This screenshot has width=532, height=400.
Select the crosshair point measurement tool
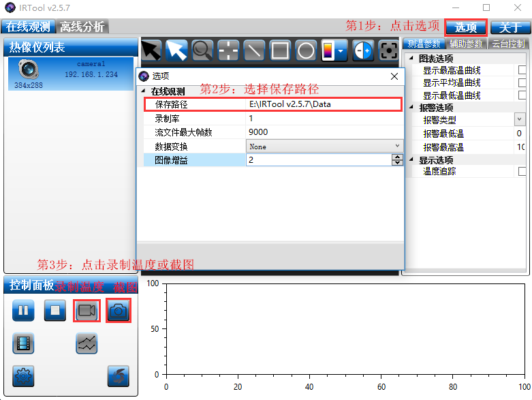(228, 50)
